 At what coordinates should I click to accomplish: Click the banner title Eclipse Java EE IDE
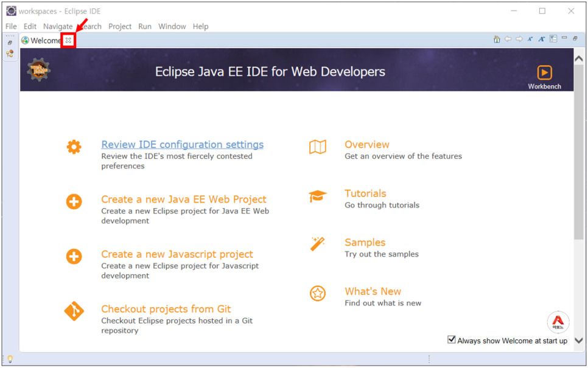270,72
